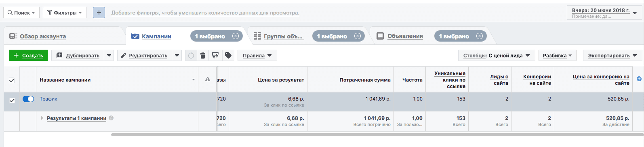The width and height of the screenshot is (644, 147).
Task: Click the tag label icon
Action: pos(228,55)
